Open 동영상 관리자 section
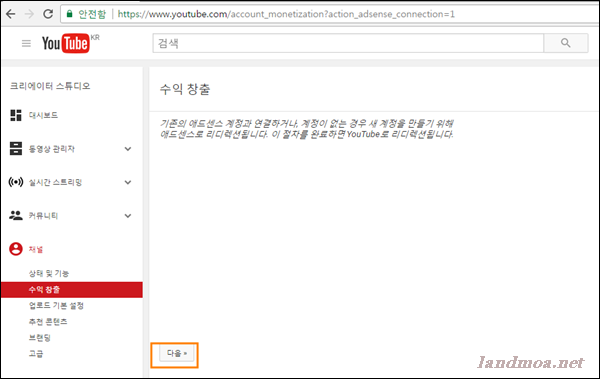 (52, 149)
